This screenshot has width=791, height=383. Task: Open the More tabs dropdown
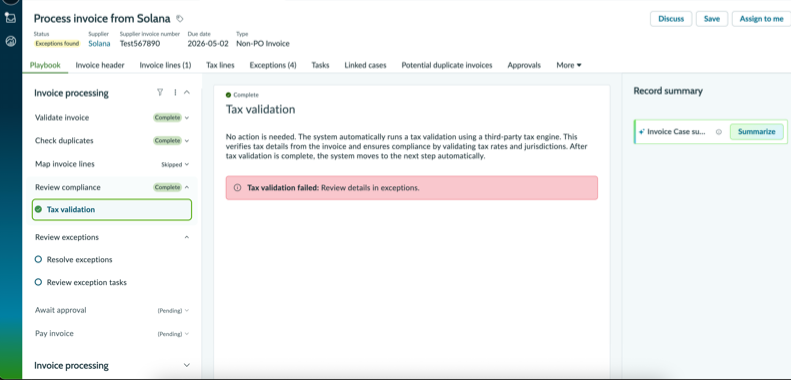tap(569, 65)
